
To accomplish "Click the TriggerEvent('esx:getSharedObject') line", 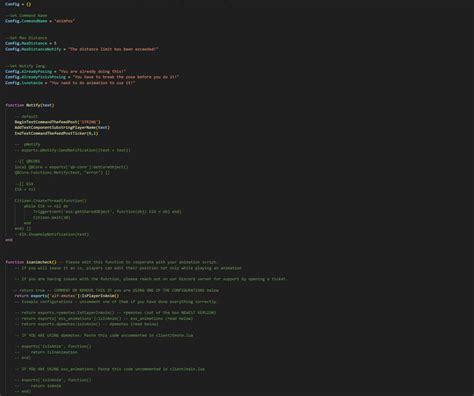I will 107,212.
